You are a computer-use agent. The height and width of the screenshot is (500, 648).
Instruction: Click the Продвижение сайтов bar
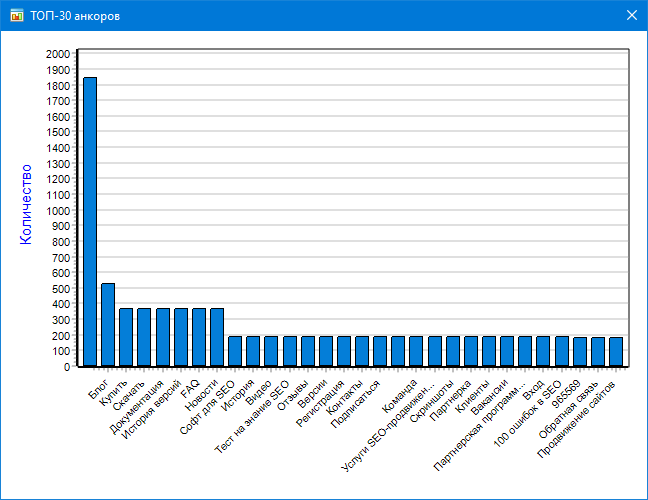click(616, 352)
